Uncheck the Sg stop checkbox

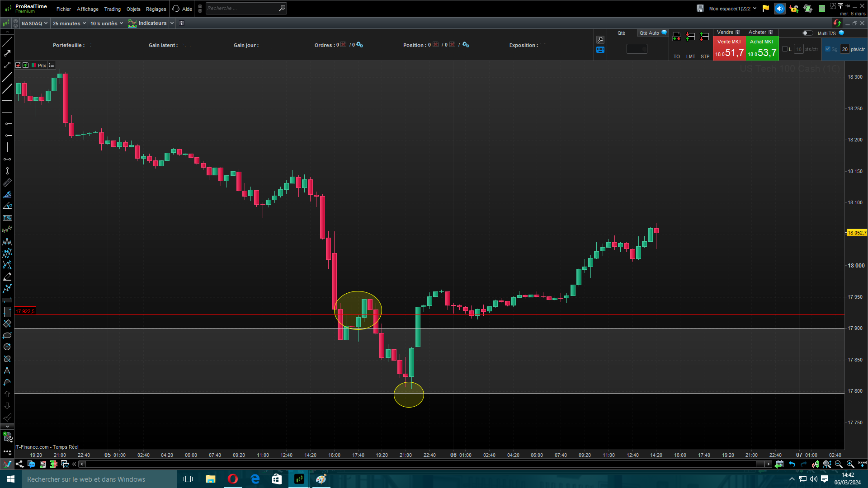point(828,49)
